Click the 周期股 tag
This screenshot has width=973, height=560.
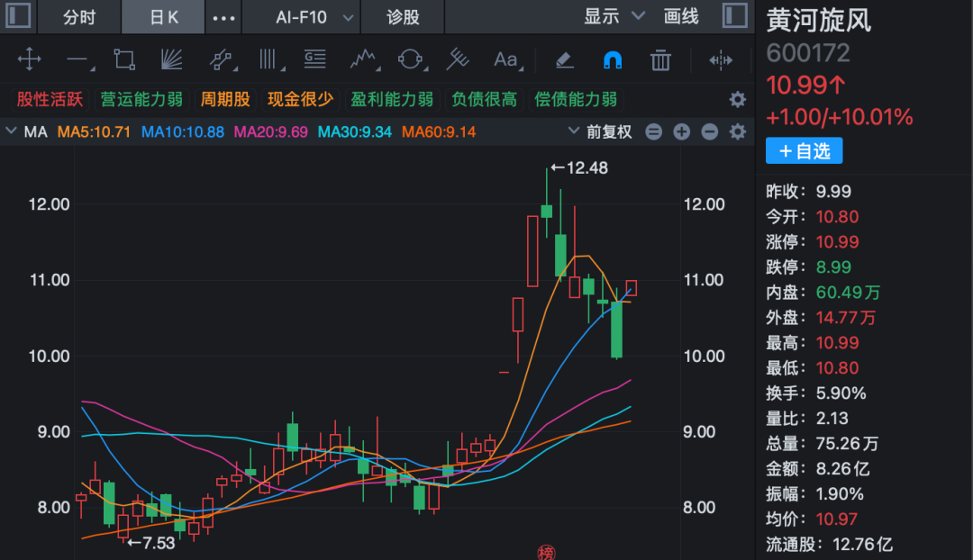[x=224, y=99]
